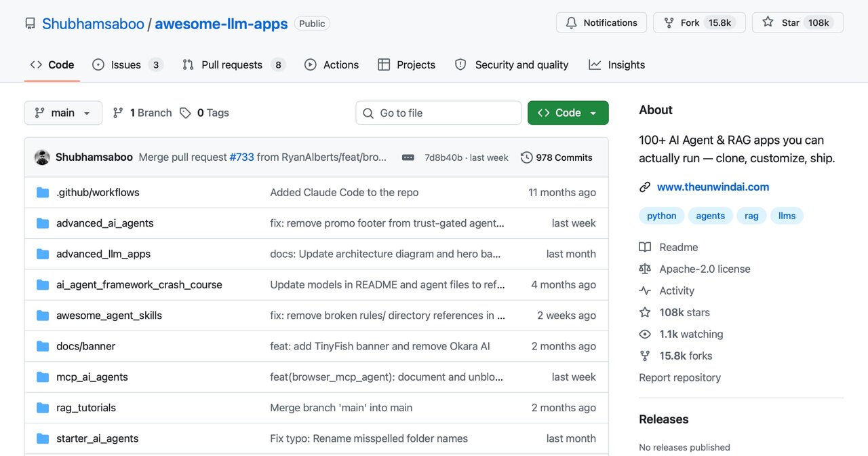Open the mcp_ai_agents folder name
The height and width of the screenshot is (456, 868).
click(x=92, y=377)
